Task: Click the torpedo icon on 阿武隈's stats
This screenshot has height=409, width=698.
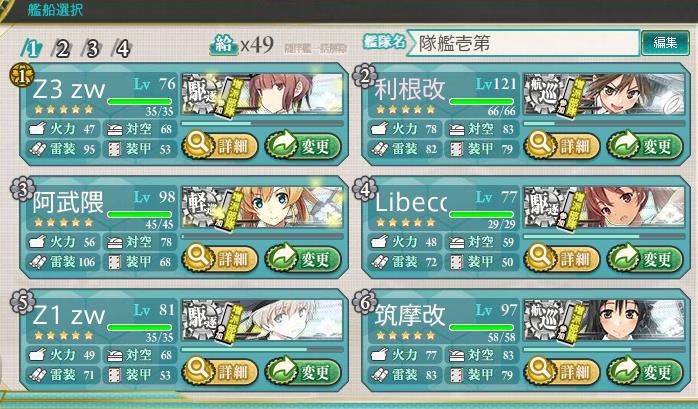Action: click(x=38, y=262)
